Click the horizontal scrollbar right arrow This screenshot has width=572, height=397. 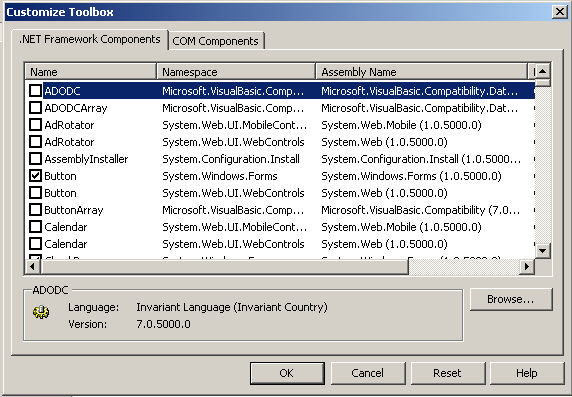pos(527,267)
